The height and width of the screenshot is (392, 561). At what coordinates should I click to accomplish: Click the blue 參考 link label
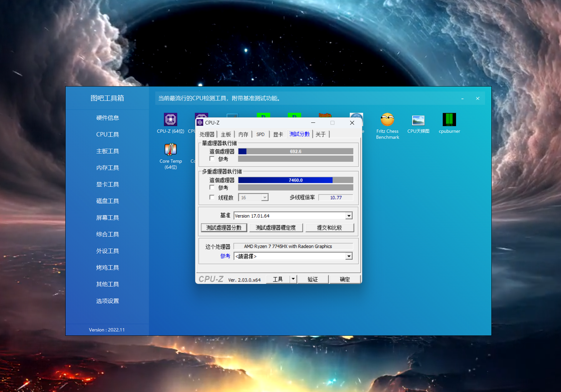[225, 256]
